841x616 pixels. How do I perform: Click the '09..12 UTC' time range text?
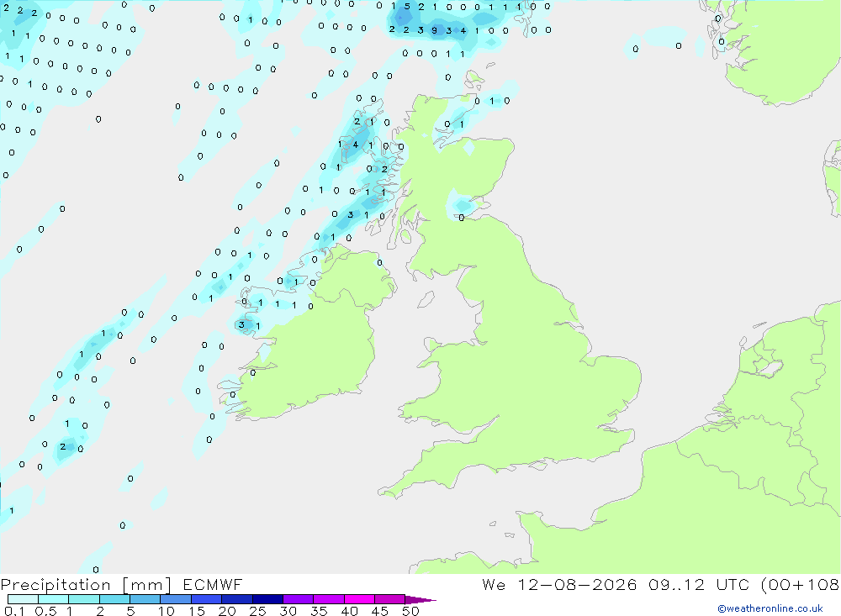coord(698,585)
